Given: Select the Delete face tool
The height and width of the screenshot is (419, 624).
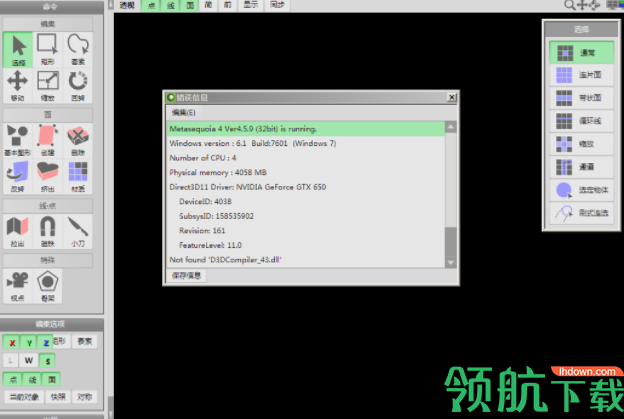Looking at the screenshot, I should (78, 140).
